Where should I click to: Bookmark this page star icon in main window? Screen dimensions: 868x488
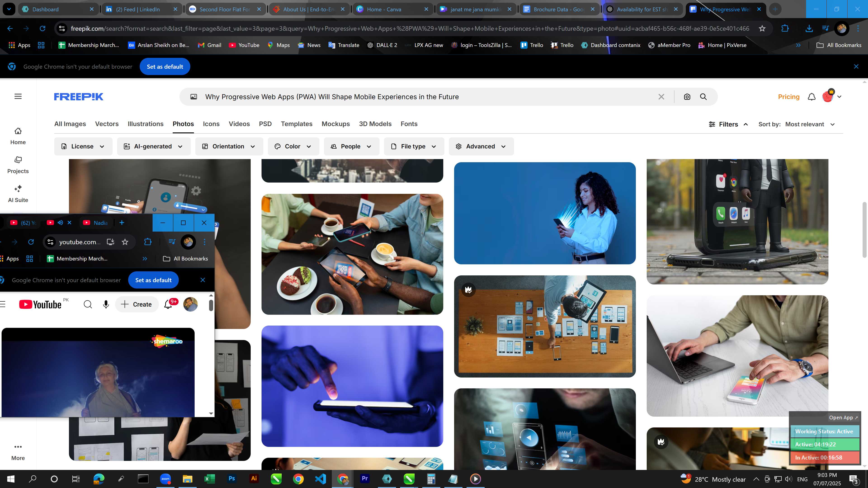pos(762,28)
